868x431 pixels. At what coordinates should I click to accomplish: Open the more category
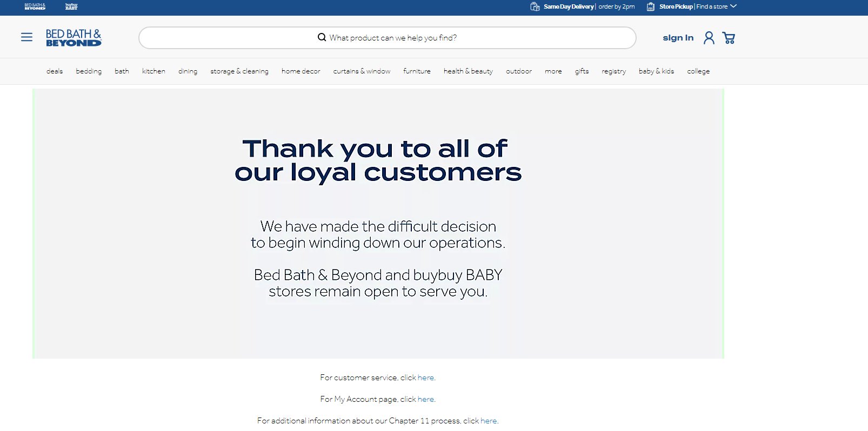pos(553,71)
